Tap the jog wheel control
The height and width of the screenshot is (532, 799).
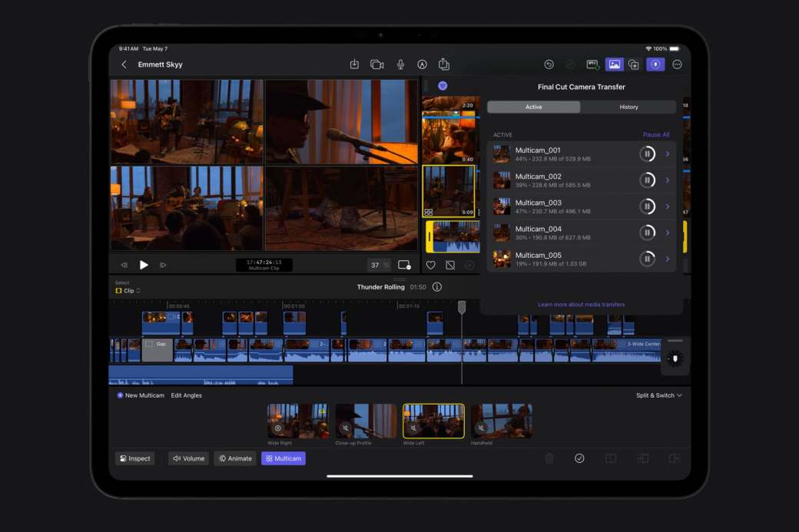coord(675,359)
